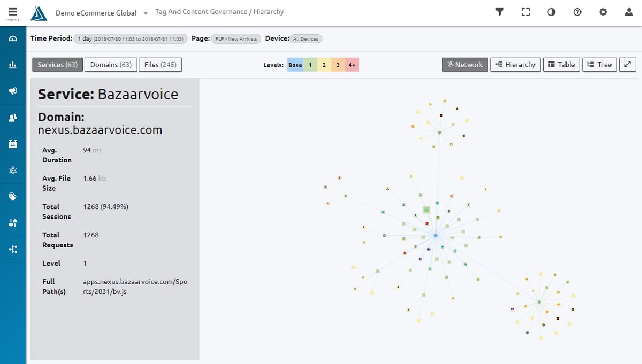Open the analytics bar chart icon in sidebar
This screenshot has width=642, height=364.
point(13,64)
